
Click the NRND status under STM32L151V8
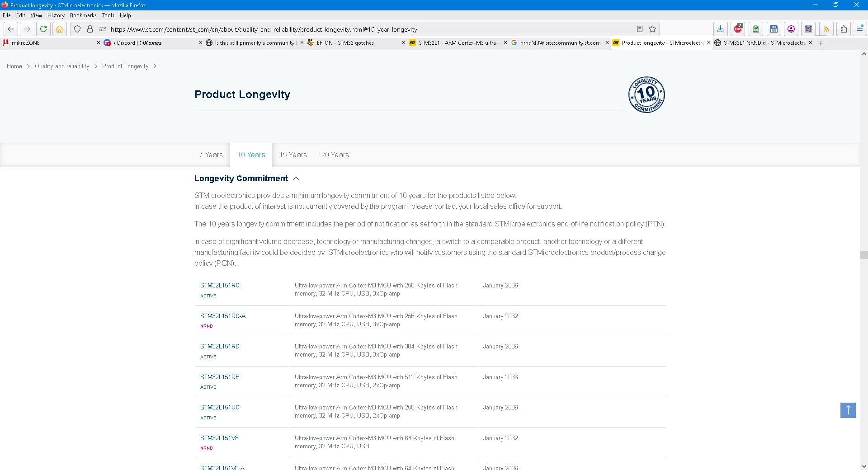click(207, 448)
